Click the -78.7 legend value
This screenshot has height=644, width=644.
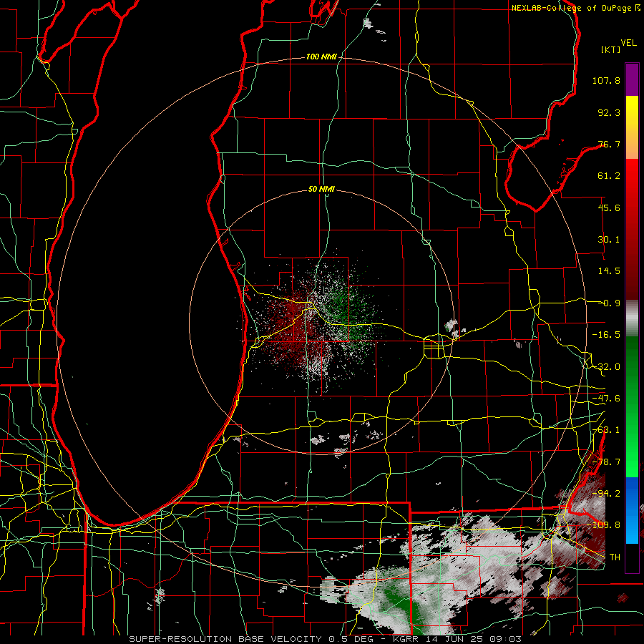pos(606,462)
